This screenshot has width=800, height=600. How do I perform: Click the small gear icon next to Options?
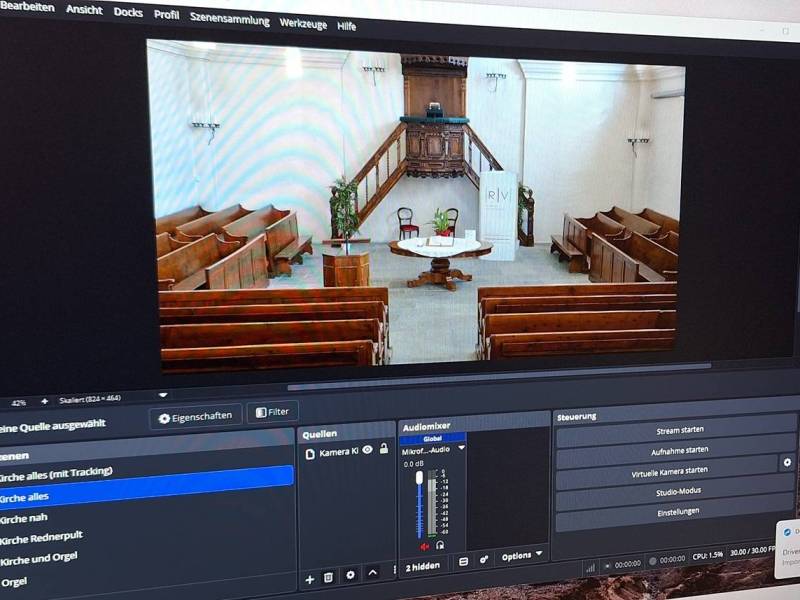coord(484,559)
